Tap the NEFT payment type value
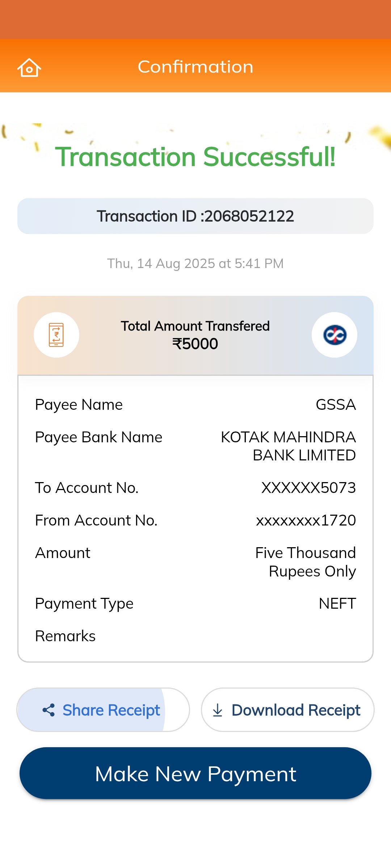The height and width of the screenshot is (868, 391). coord(337,604)
